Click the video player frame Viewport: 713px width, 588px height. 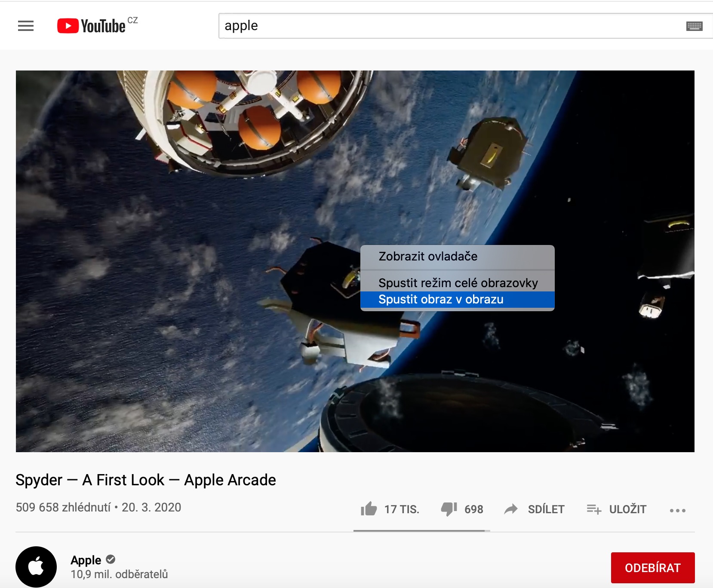click(x=355, y=261)
